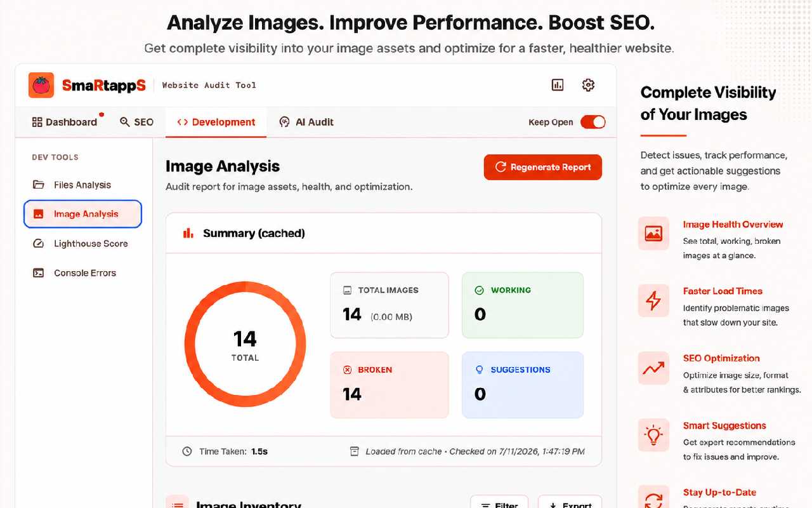Click the Working images card

point(523,305)
